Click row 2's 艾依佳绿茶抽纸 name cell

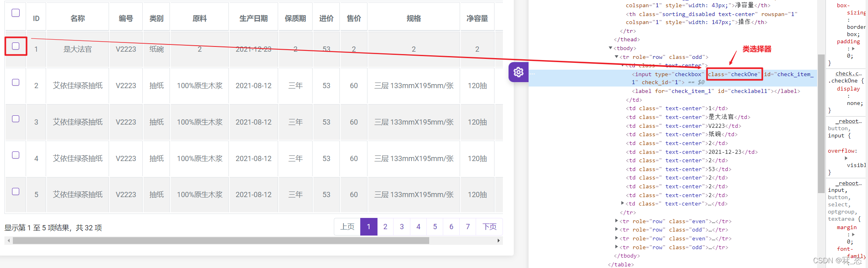click(x=77, y=85)
